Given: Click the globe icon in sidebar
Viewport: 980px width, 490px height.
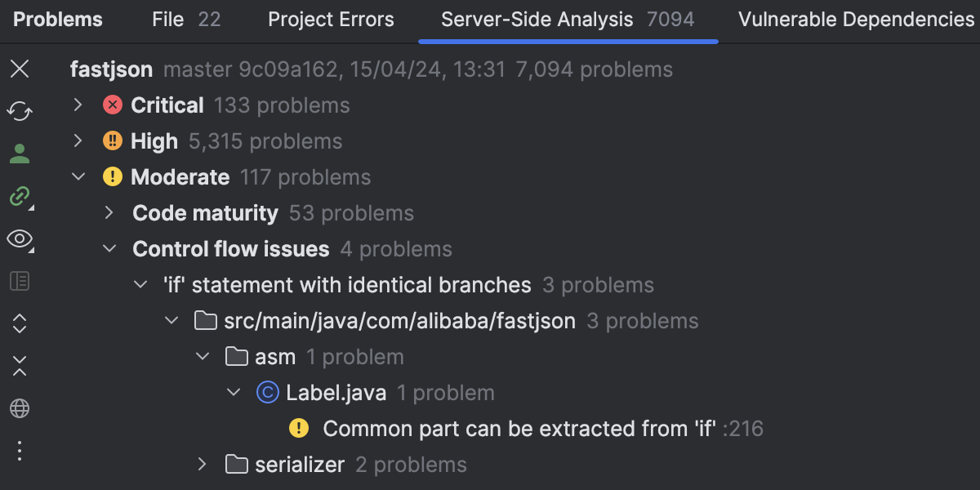Looking at the screenshot, I should [x=20, y=408].
